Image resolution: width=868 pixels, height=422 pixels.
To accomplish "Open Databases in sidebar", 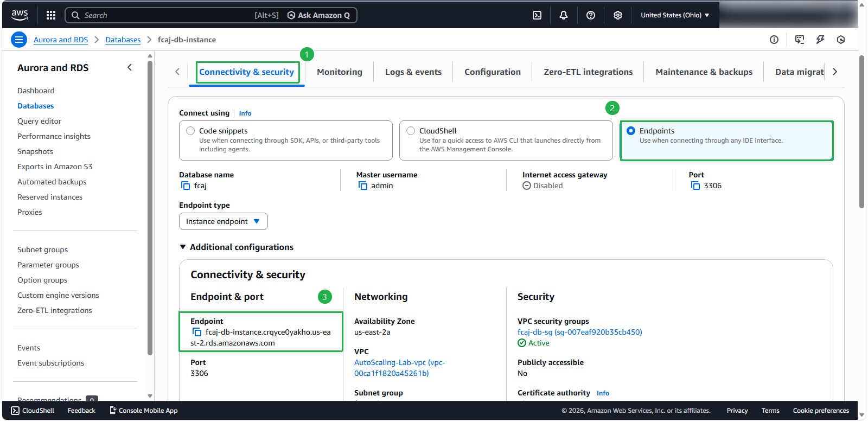I will (36, 106).
